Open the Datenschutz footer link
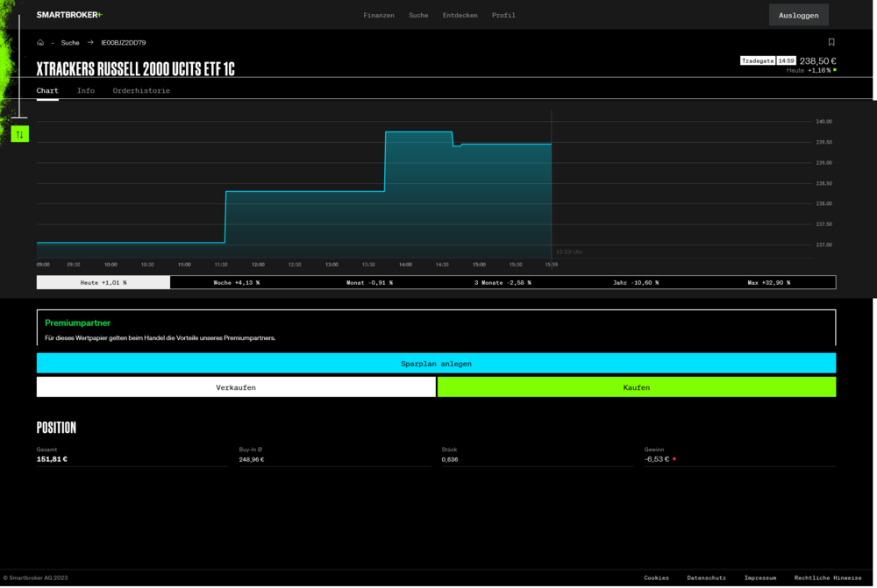Screen dimensions: 877x588 tap(706, 577)
